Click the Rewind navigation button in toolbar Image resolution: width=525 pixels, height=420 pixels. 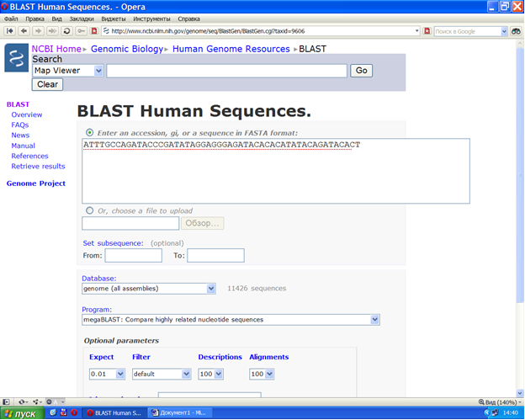pyautogui.click(x=10, y=31)
